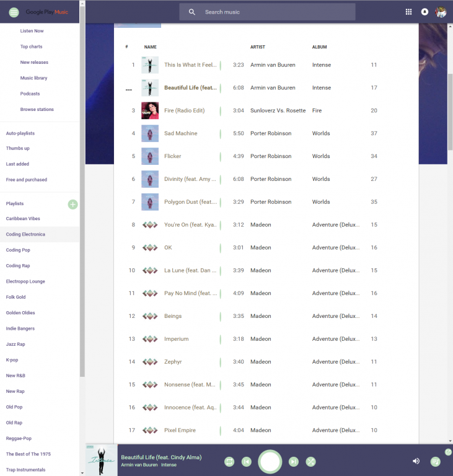Open artist Sunloverz Vs. Rosette
Image resolution: width=453 pixels, height=476 pixels.
point(278,110)
